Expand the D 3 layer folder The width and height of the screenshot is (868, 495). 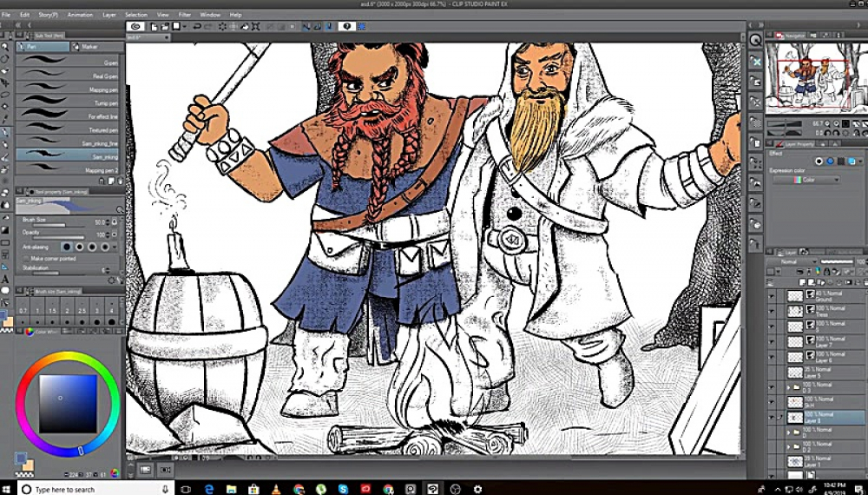[789, 386]
